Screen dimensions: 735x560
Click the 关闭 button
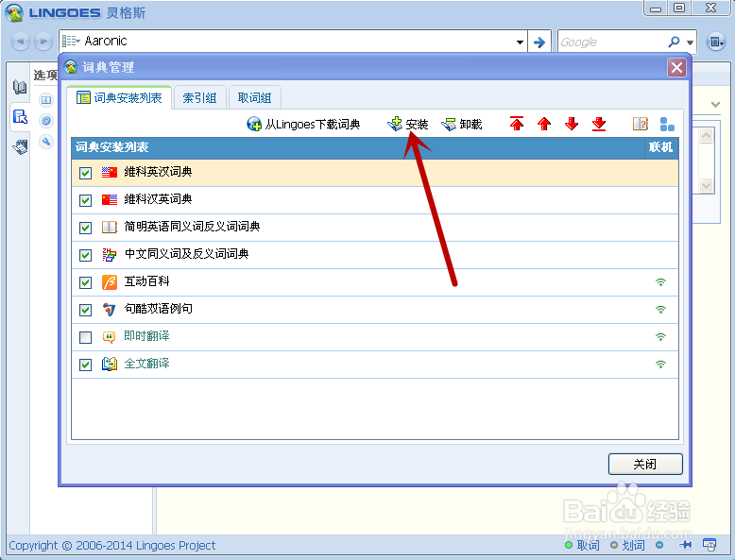tap(645, 464)
